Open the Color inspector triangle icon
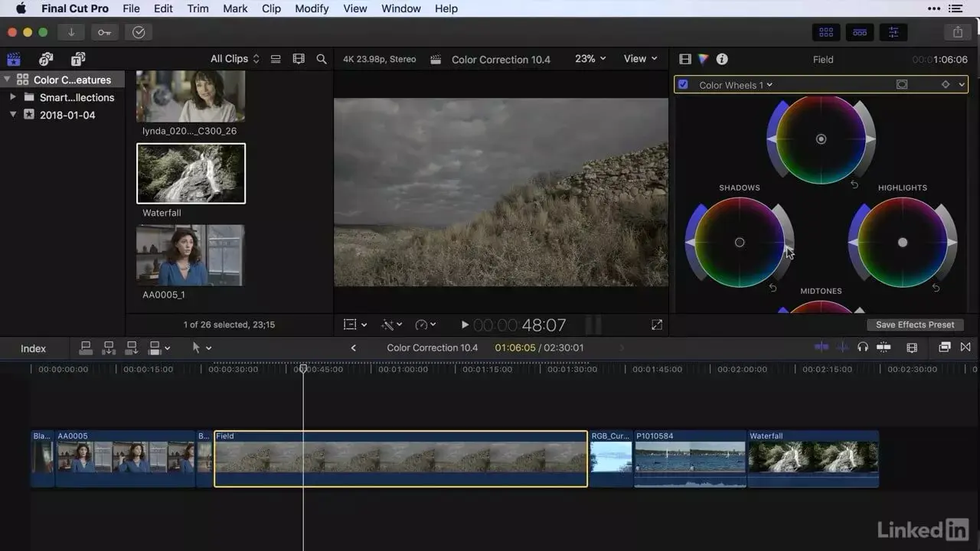 pos(704,59)
